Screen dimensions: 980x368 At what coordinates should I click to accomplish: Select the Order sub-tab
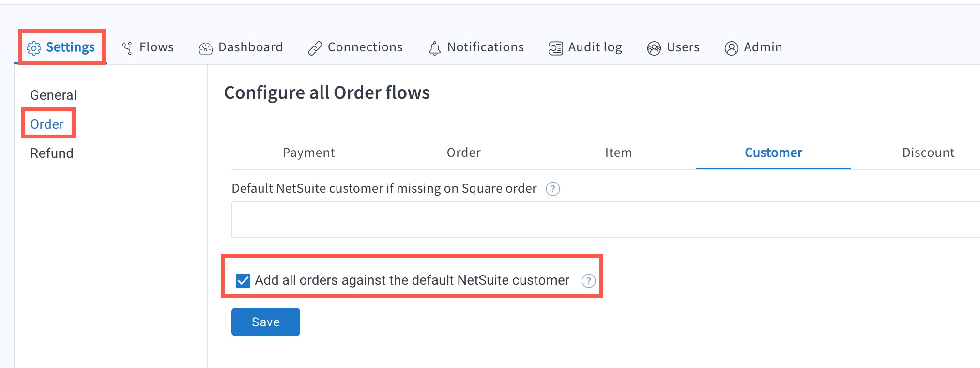coord(464,153)
